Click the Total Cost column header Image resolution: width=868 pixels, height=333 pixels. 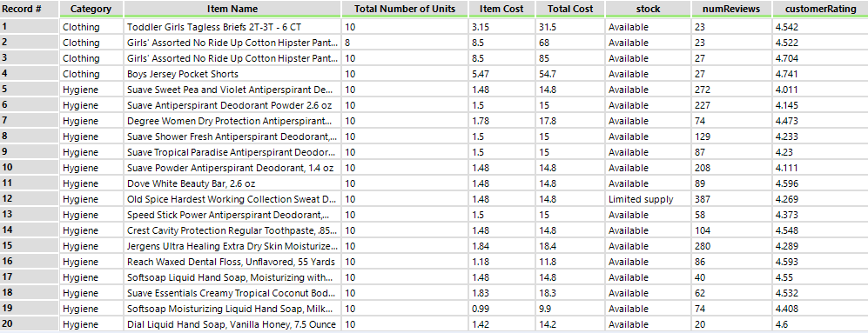(570, 9)
